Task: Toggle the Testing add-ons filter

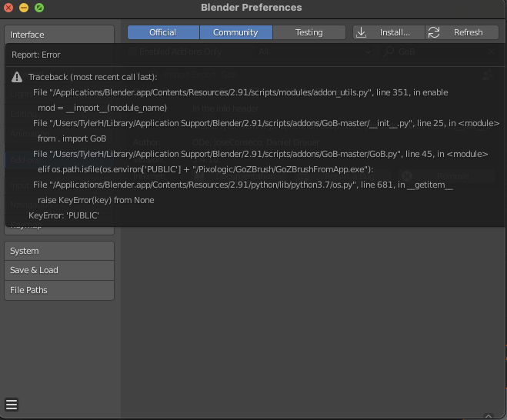Action: 309,32
